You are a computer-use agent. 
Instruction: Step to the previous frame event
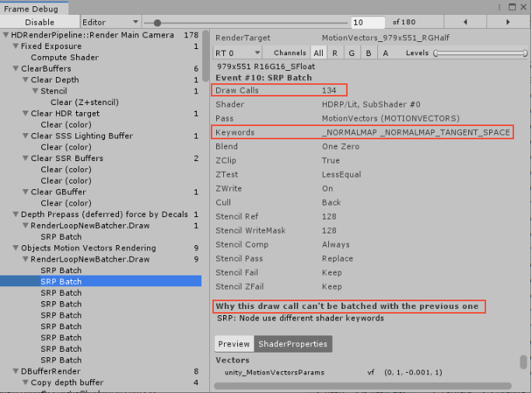(x=465, y=22)
